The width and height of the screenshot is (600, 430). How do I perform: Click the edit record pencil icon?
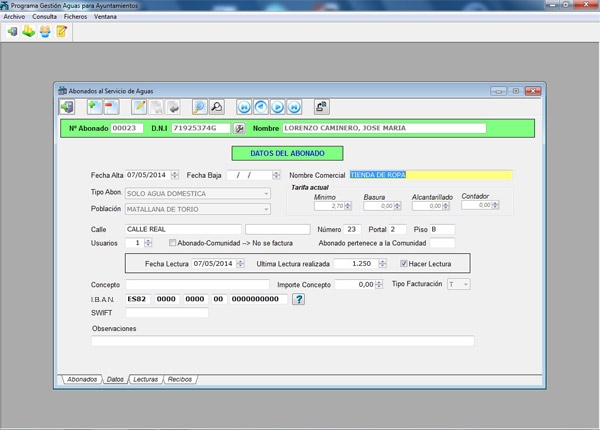pos(140,106)
